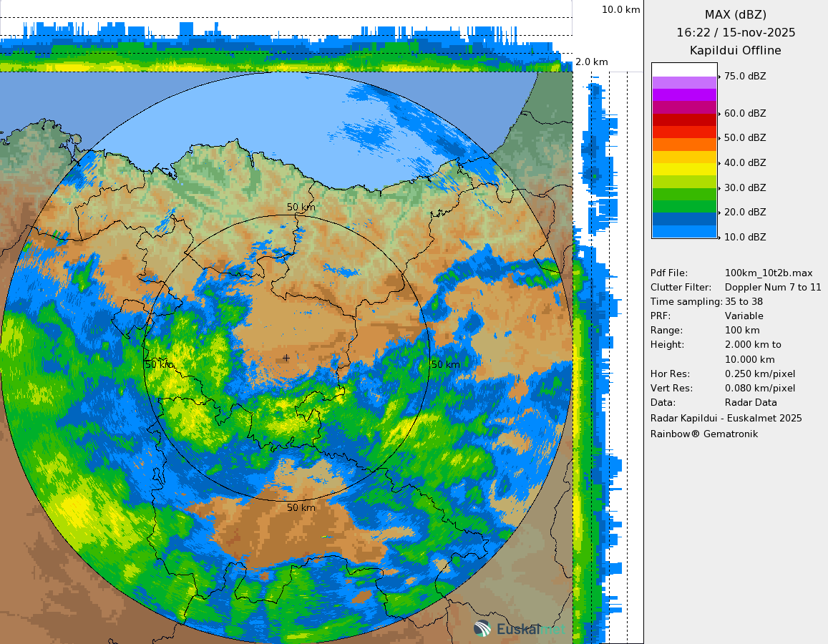Click the '50.0 dBZ' legend label
Viewport: 828px width, 644px height.
[745, 137]
